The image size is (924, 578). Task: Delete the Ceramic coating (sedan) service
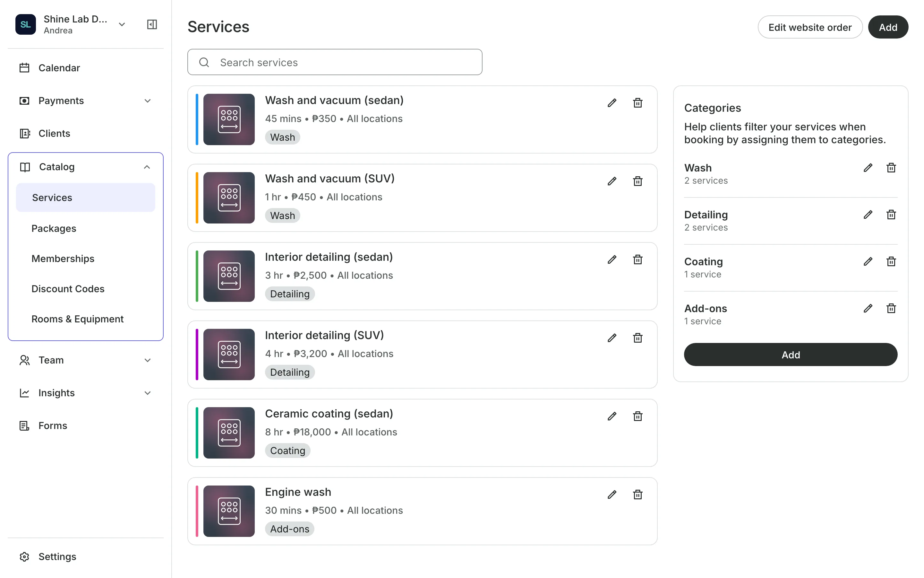coord(637,416)
